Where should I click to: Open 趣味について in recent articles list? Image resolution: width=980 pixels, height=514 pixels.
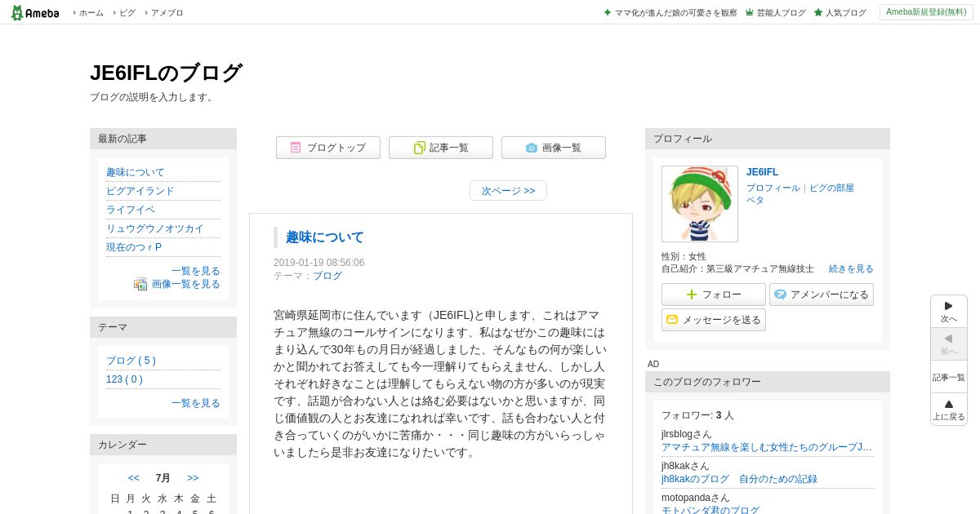(136, 172)
